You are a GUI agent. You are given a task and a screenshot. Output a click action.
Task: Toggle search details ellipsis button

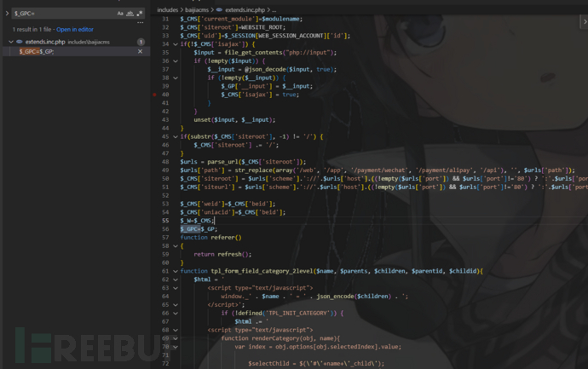coord(141,22)
